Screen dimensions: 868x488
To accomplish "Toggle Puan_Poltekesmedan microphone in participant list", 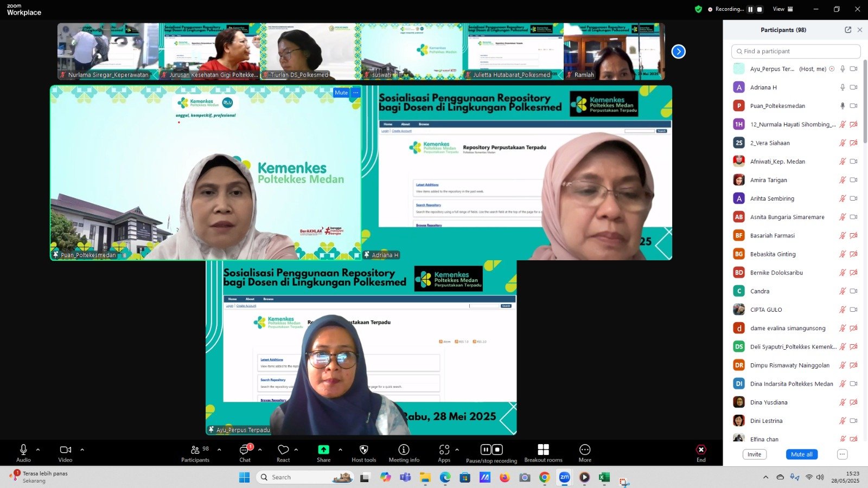I will click(843, 106).
